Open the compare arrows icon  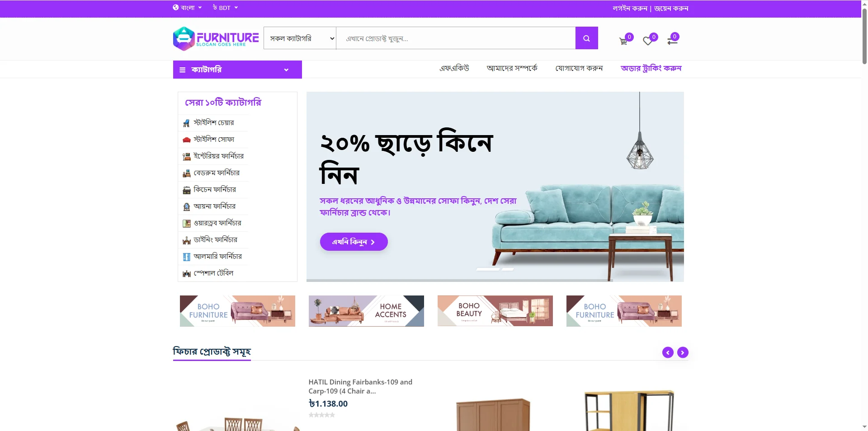point(672,41)
